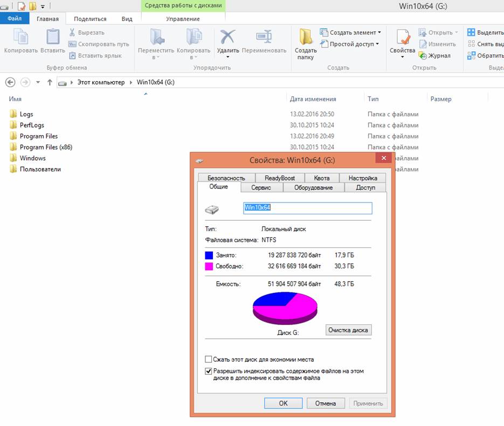This screenshot has height=426, width=504.
Task: Enable compress this drive checkbox
Action: coord(208,359)
